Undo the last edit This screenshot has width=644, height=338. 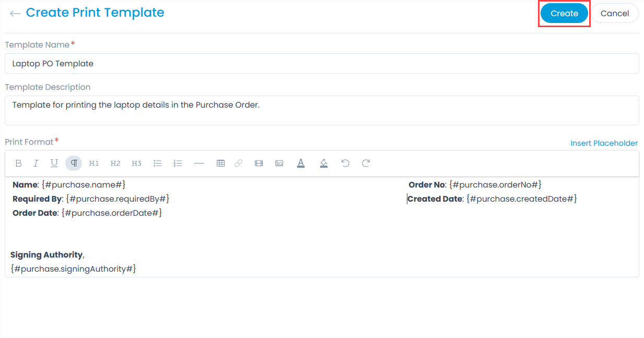[x=345, y=164]
